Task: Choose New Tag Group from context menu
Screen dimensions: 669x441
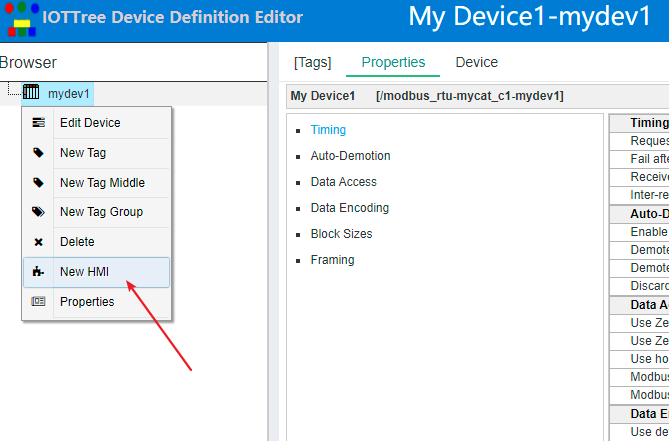Action: (x=96, y=212)
